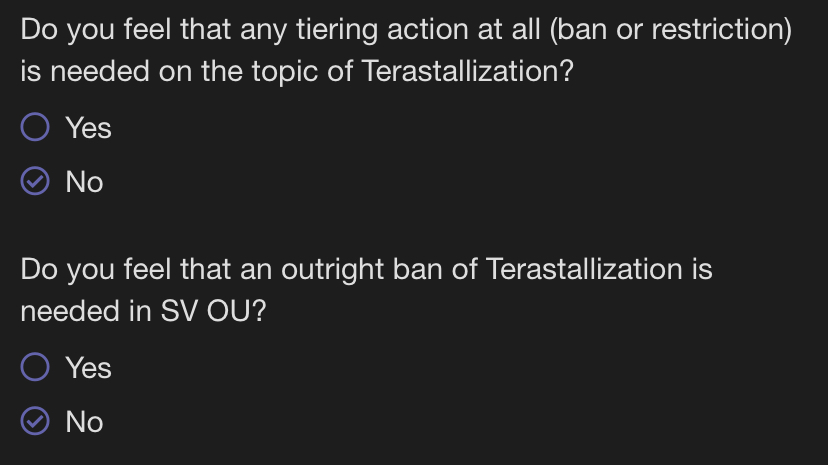828x465 pixels.
Task: Click the "No" label under the SV OU question
Action: click(x=84, y=422)
